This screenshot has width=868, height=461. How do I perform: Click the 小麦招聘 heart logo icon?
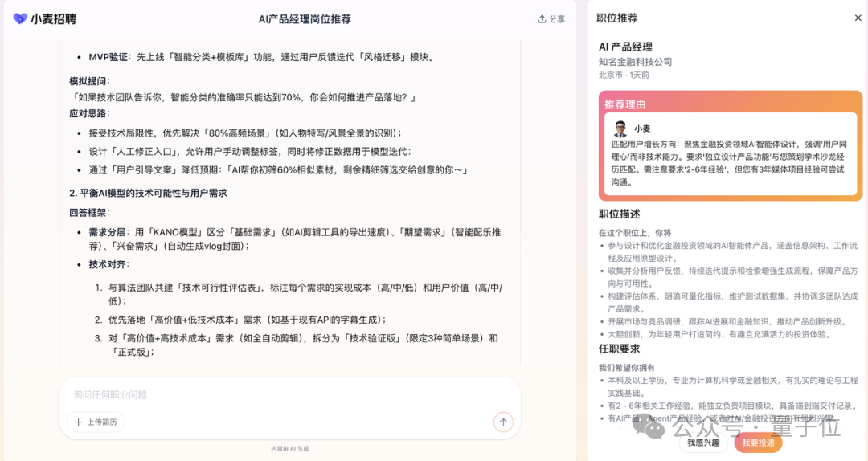pos(20,18)
